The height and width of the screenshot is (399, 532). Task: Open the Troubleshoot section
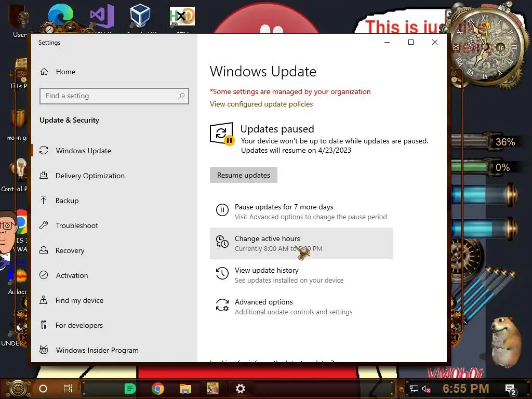point(77,225)
